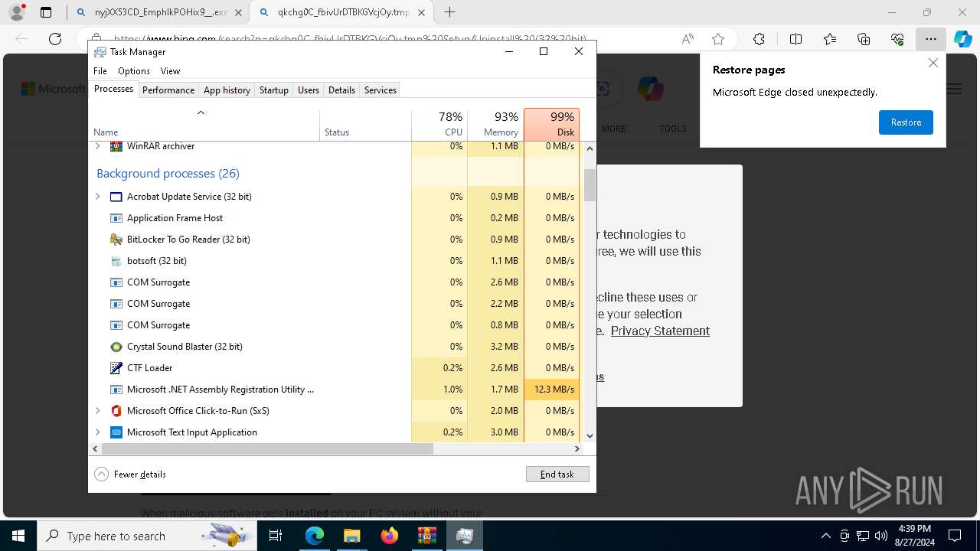Click the Task Manager title bar icon
This screenshot has height=551, width=980.
coord(100,52)
